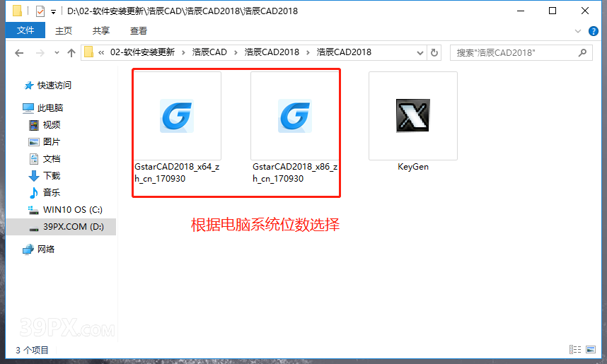The height and width of the screenshot is (364, 607).
Task: Expand the address bar history dropdown
Action: 420,52
